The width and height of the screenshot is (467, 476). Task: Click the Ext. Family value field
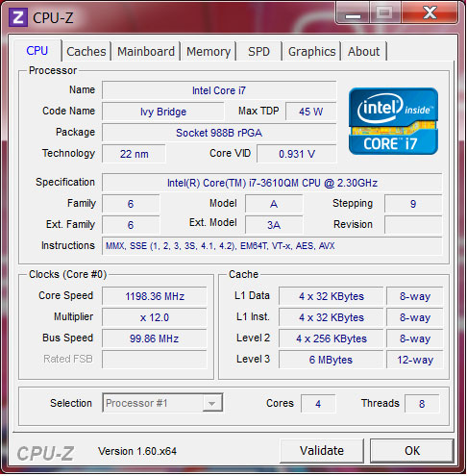pyautogui.click(x=131, y=225)
